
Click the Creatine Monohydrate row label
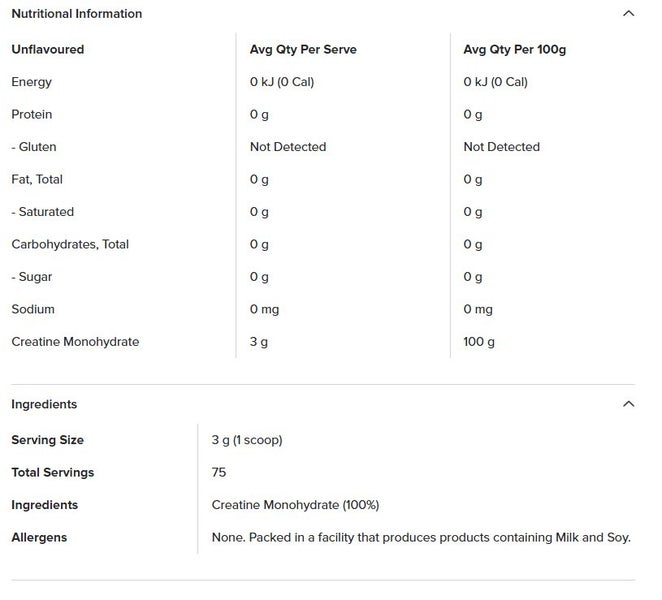75,342
